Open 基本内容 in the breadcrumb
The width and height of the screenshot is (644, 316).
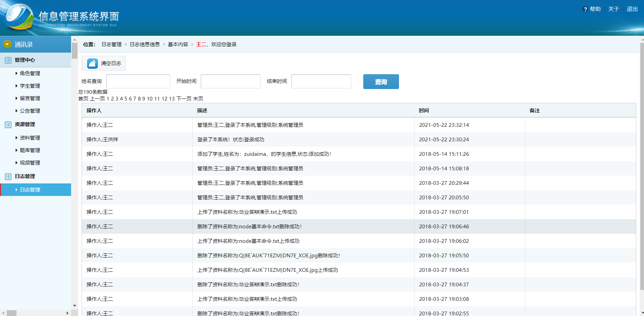[177, 44]
